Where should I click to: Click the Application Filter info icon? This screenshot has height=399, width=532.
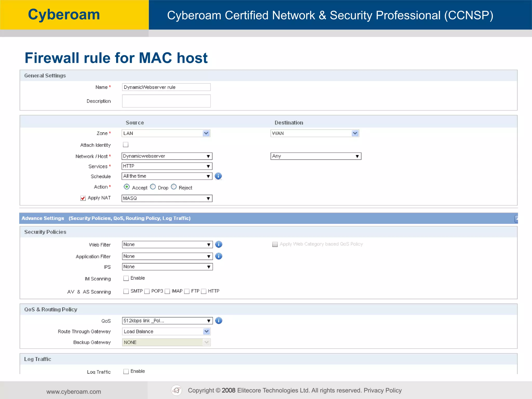[219, 256]
